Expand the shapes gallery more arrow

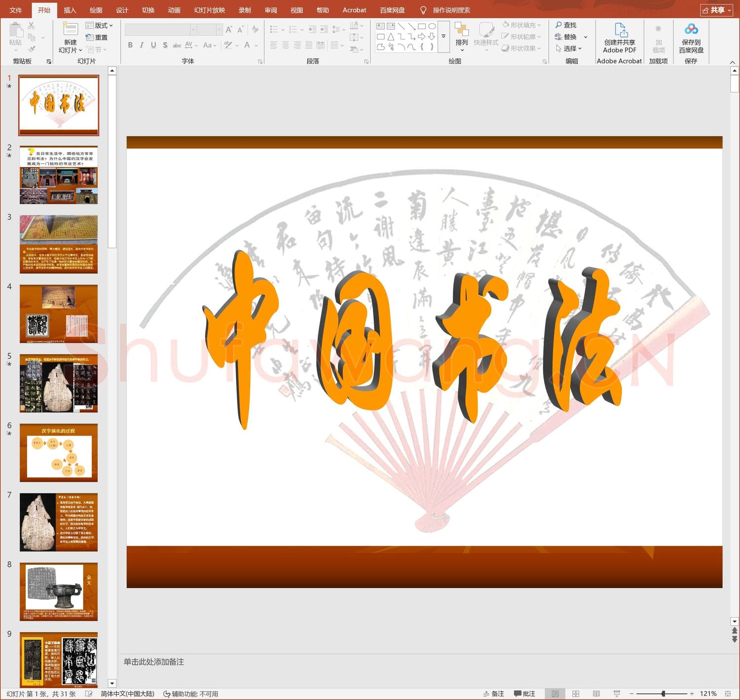click(x=444, y=37)
